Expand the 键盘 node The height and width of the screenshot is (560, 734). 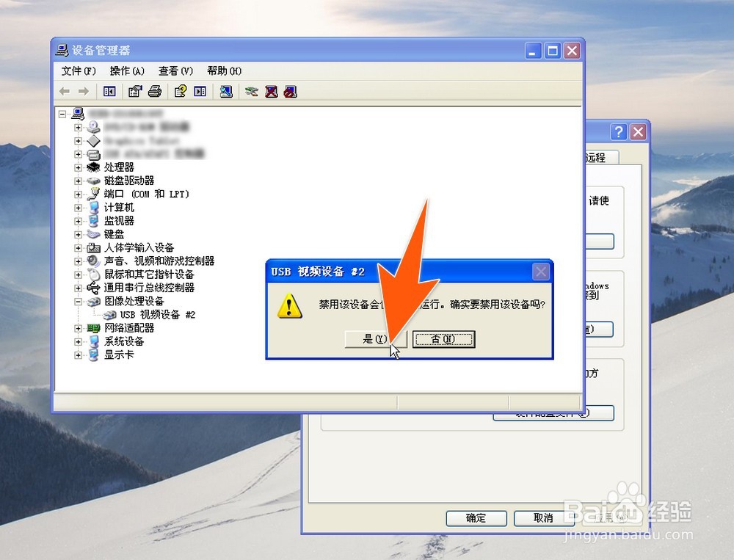(x=79, y=234)
